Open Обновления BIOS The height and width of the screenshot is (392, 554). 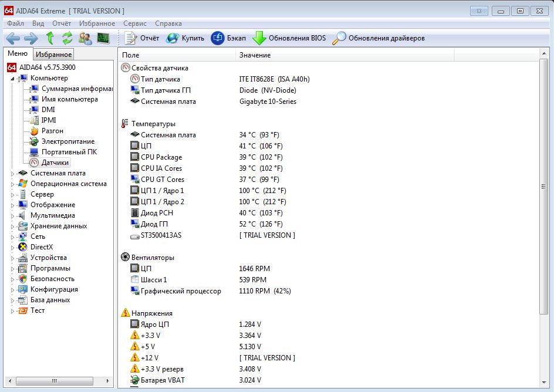pos(289,38)
